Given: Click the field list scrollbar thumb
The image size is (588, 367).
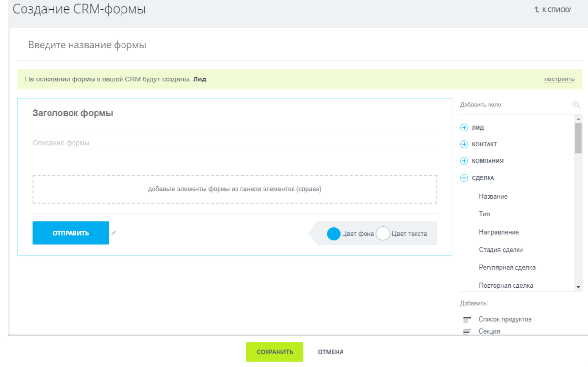Looking at the screenshot, I should coord(578,138).
